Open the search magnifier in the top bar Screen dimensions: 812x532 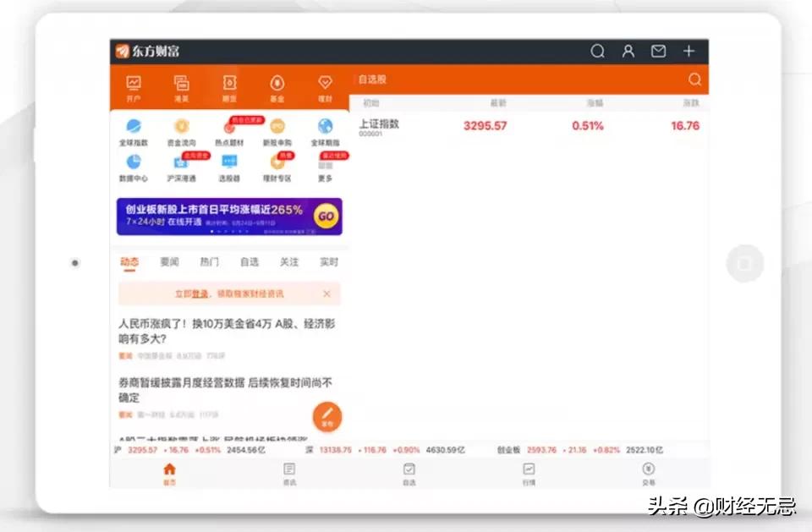[598, 52]
